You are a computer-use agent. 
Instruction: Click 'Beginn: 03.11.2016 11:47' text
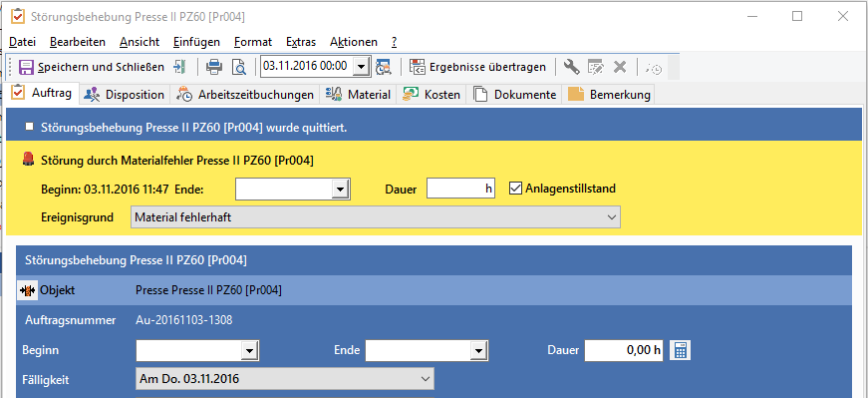(106, 189)
